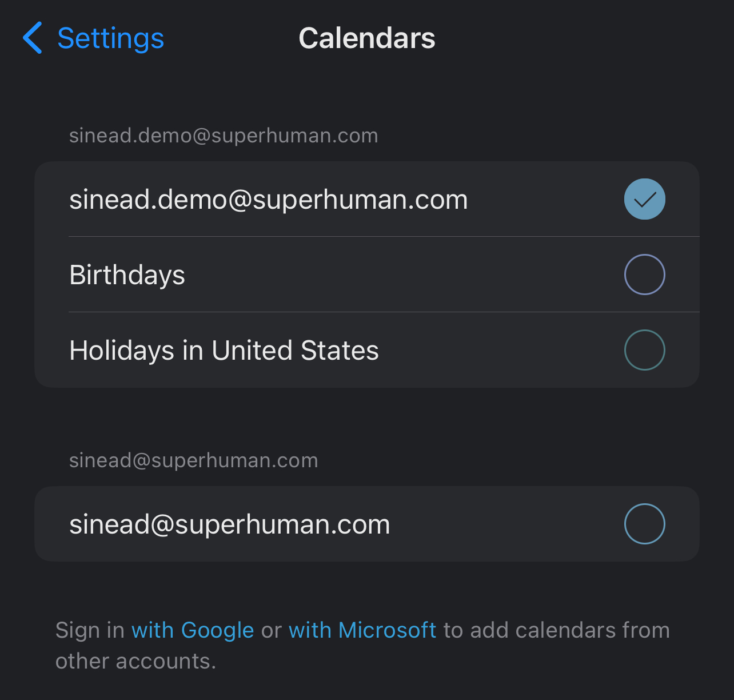Tap the sinead@superhuman.com calendar row label
Image resolution: width=734 pixels, height=700 pixels.
229,524
